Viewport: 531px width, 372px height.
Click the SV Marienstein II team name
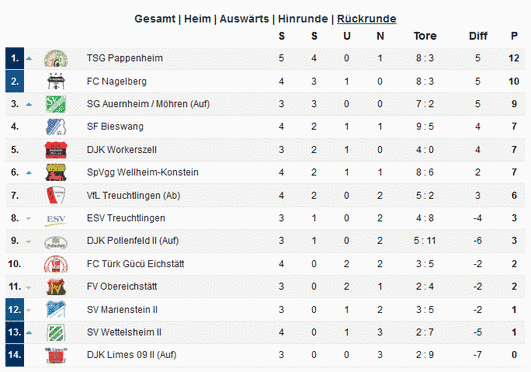pos(122,310)
